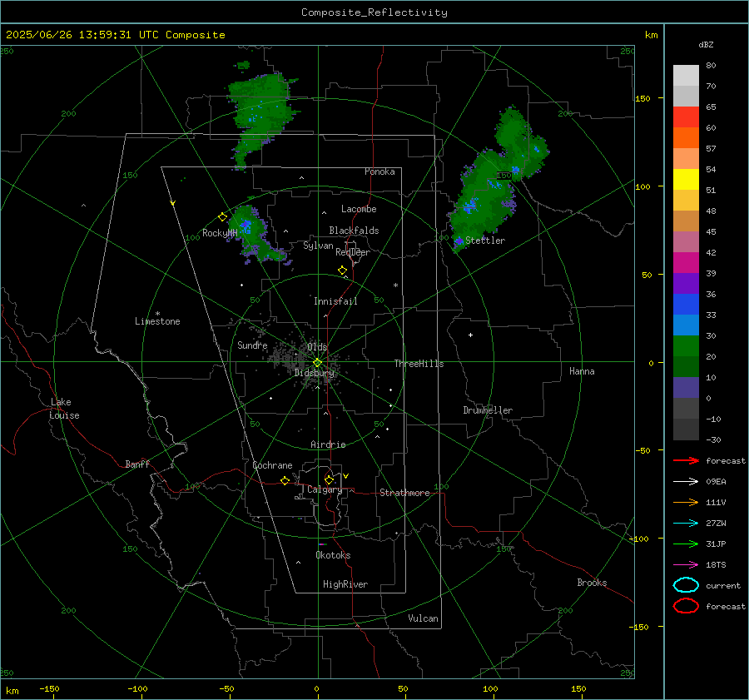Click the dBZ scale heading
The width and height of the screenshot is (749, 700).
706,45
